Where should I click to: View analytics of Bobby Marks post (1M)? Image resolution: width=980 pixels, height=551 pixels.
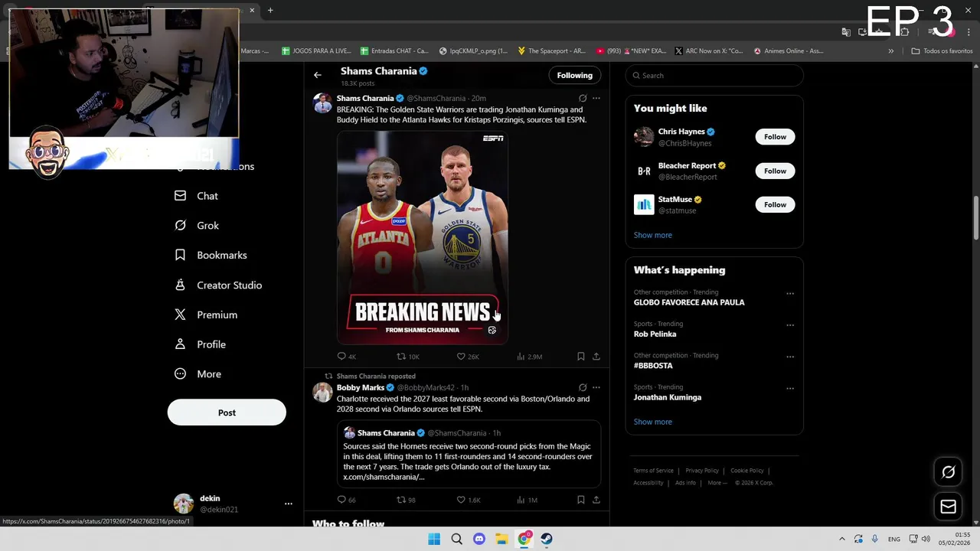[528, 500]
